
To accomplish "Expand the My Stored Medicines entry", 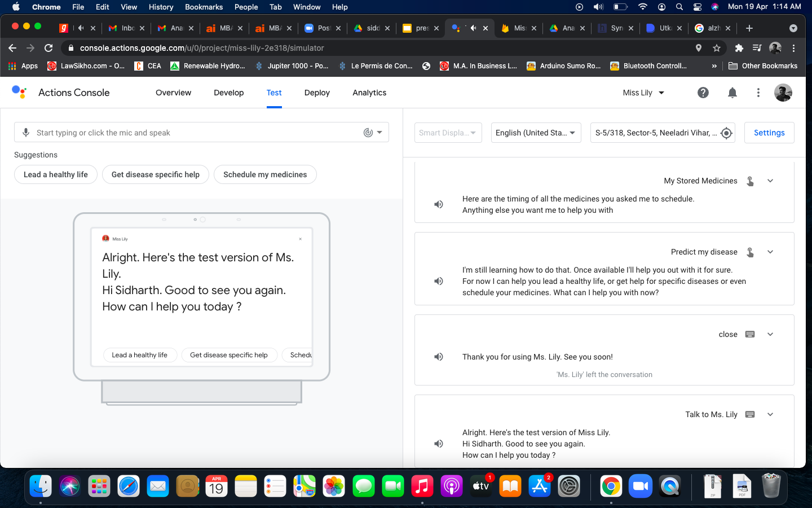I will pyautogui.click(x=770, y=181).
